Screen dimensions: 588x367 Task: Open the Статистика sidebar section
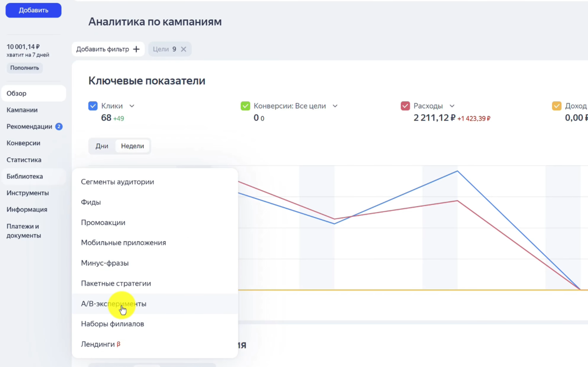24,159
